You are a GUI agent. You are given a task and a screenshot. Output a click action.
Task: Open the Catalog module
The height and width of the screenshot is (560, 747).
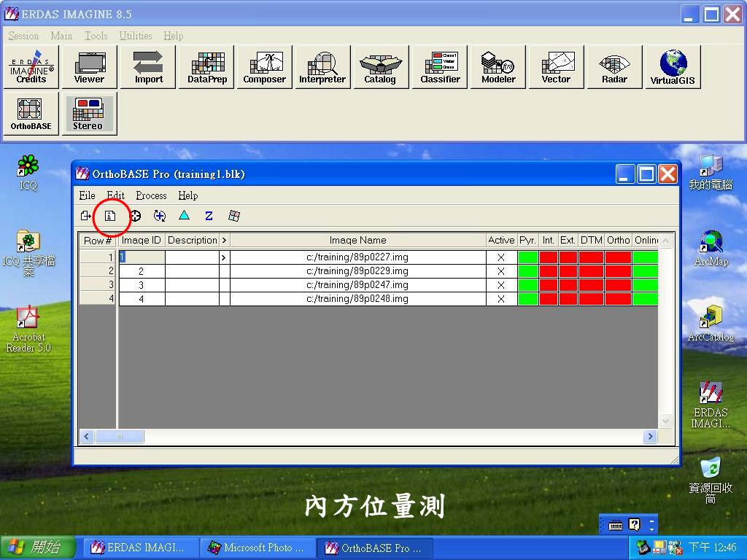click(x=381, y=67)
